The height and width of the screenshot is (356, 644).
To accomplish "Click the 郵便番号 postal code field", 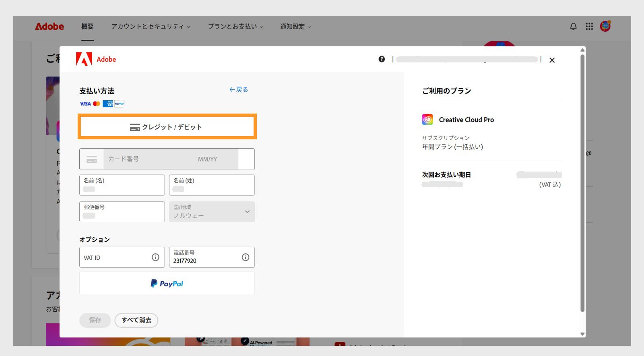I will (x=122, y=212).
